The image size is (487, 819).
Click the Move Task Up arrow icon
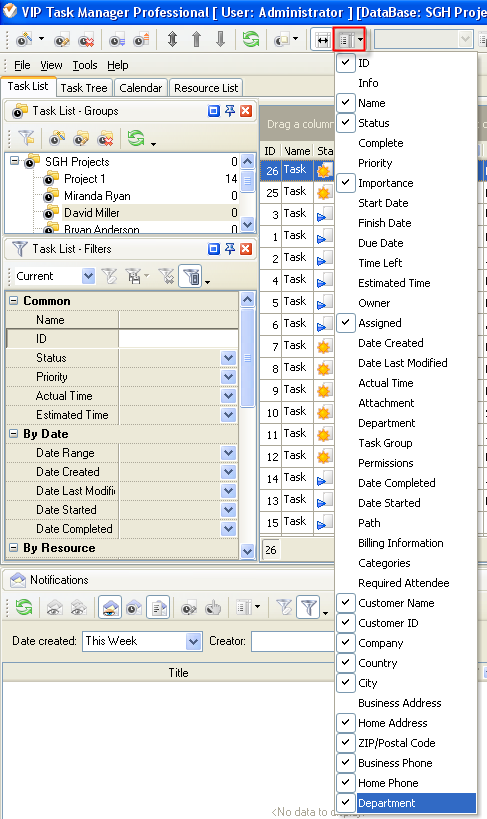pos(196,40)
